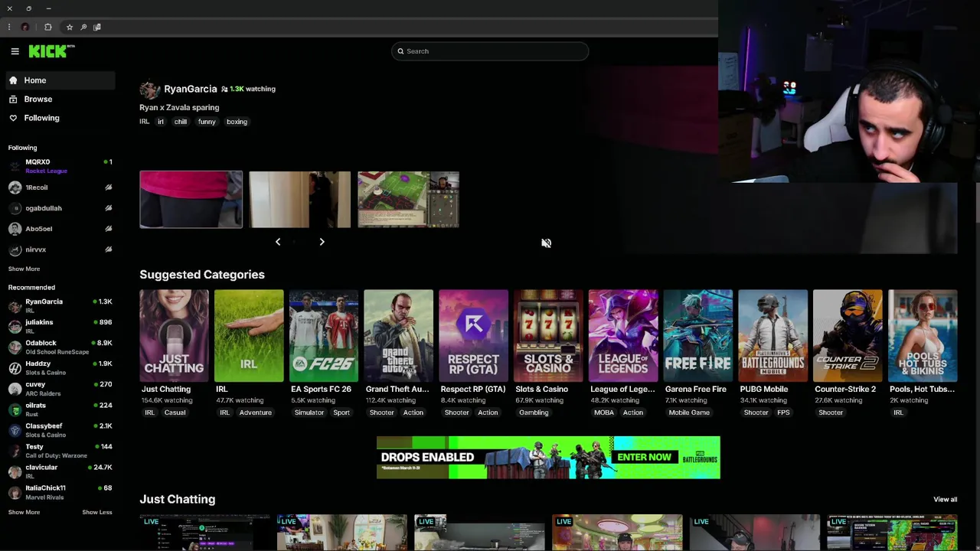
Task: Open the browser extensions puzzle icon
Action: tap(48, 28)
